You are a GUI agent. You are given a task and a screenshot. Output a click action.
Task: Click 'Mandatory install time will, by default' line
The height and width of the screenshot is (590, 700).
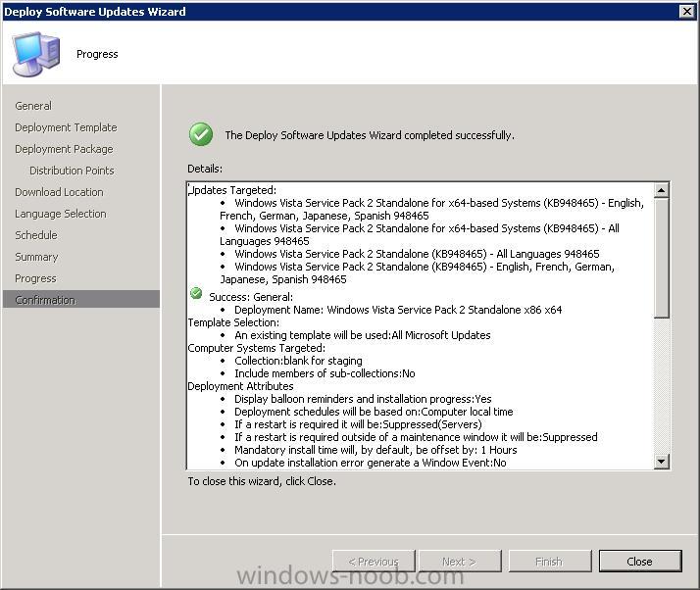point(375,450)
